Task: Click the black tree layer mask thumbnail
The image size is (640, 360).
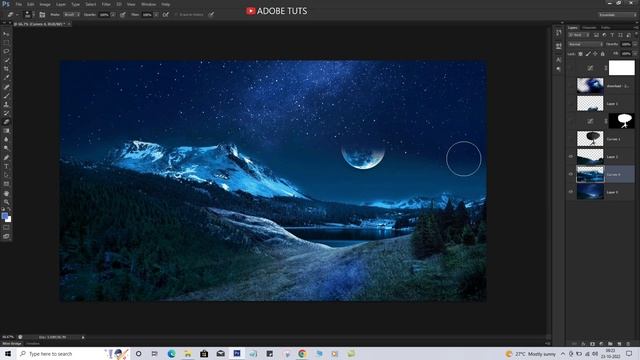Action: [622, 121]
